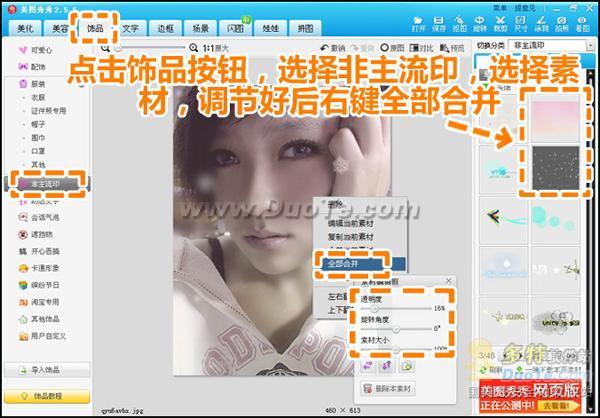
Task: Select the 抠图 cutout tool icon
Action: click(x=460, y=23)
